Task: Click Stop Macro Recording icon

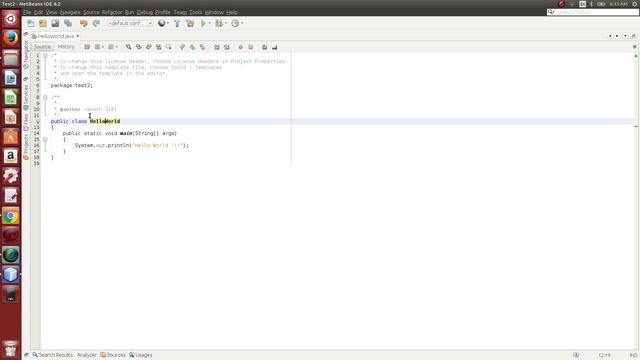Action: (251, 47)
